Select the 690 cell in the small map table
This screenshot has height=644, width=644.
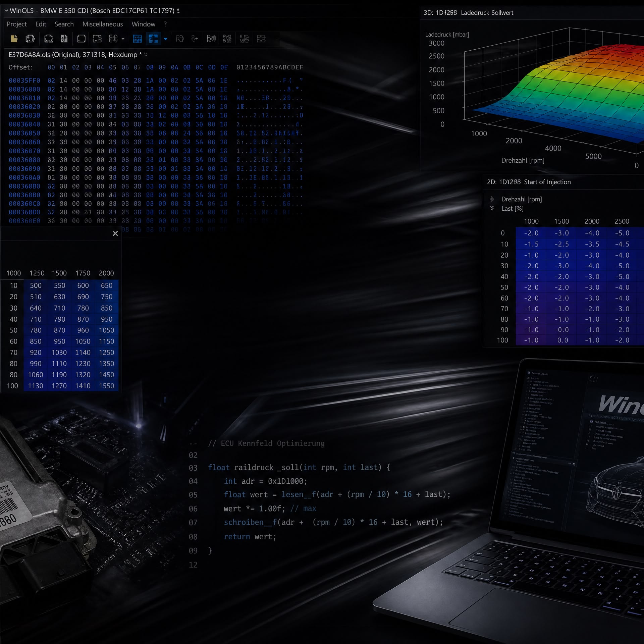point(83,297)
